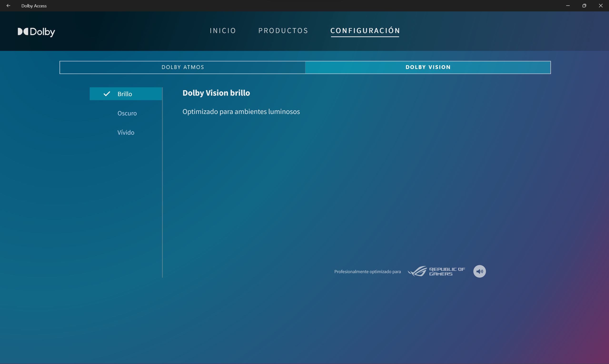
Task: Click the Republic of Gamers logo
Action: click(x=436, y=271)
